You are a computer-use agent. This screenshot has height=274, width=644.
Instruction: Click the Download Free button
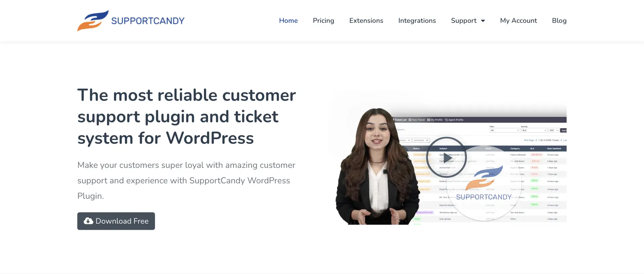click(x=116, y=221)
